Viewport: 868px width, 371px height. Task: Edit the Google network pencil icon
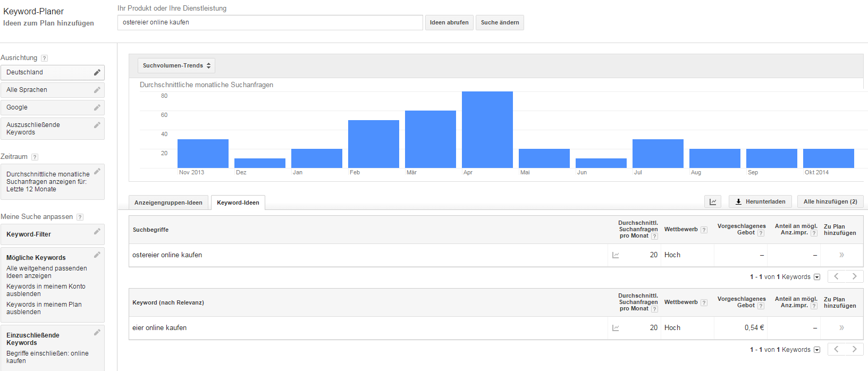coord(97,107)
